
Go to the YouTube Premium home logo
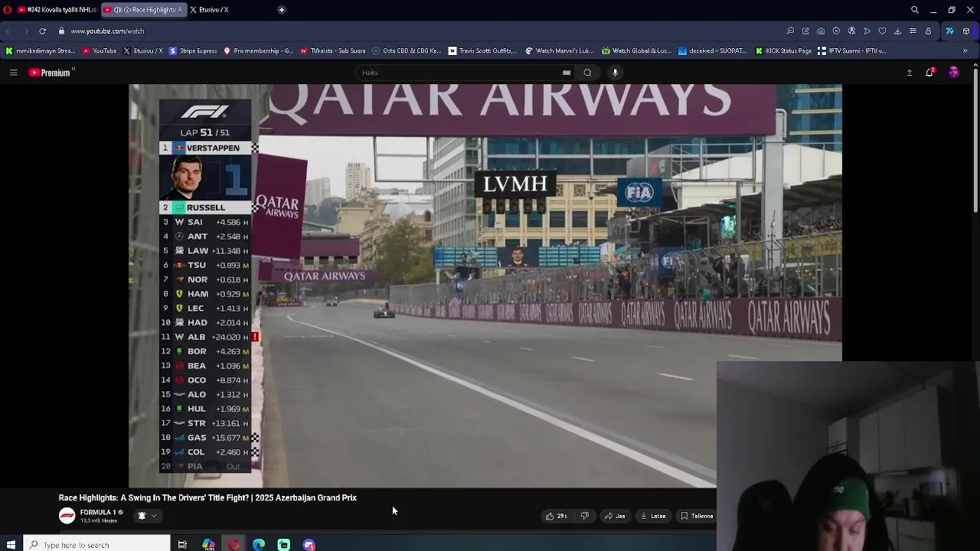(51, 73)
